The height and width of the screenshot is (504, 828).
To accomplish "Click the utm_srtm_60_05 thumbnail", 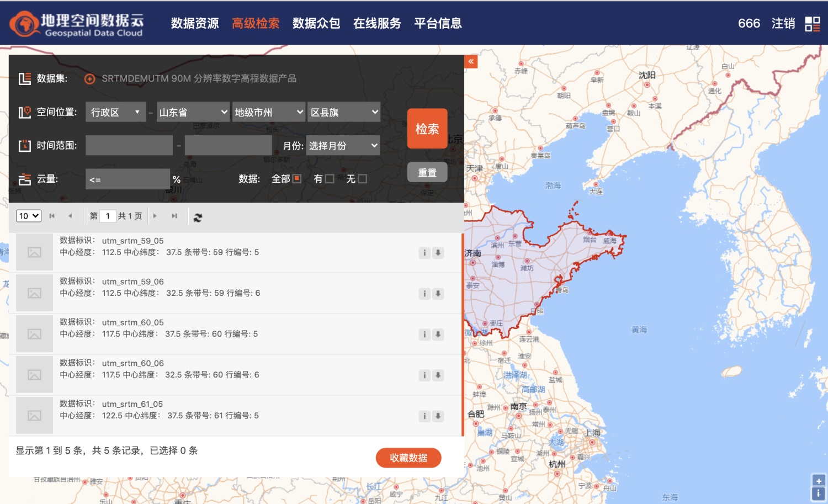I will point(34,334).
